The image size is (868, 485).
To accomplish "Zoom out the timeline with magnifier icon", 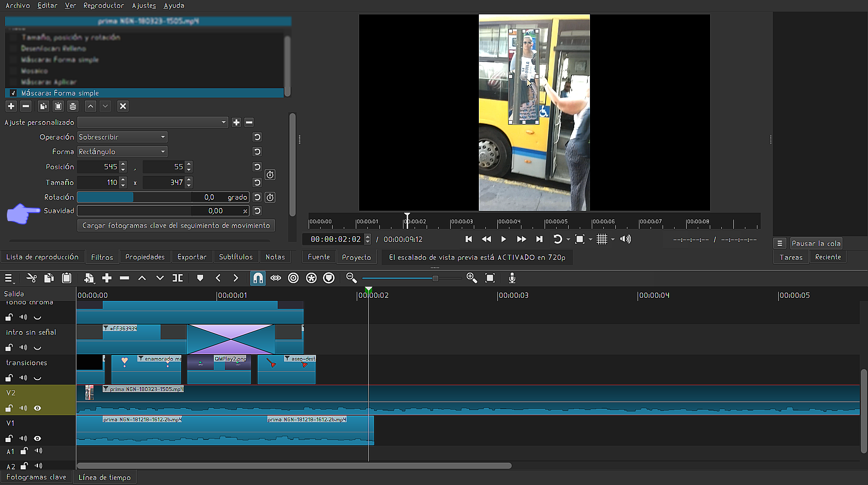I will (351, 278).
